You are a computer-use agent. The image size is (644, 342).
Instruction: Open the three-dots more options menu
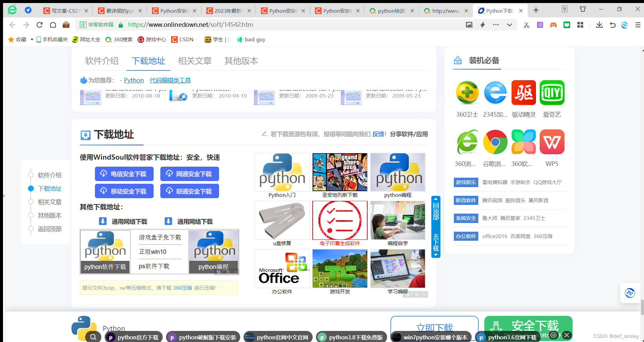(496, 25)
